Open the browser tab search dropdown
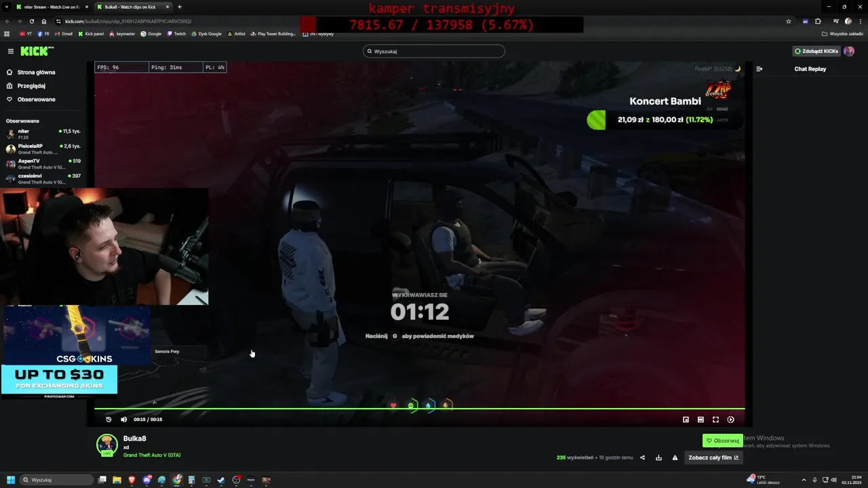 point(5,7)
